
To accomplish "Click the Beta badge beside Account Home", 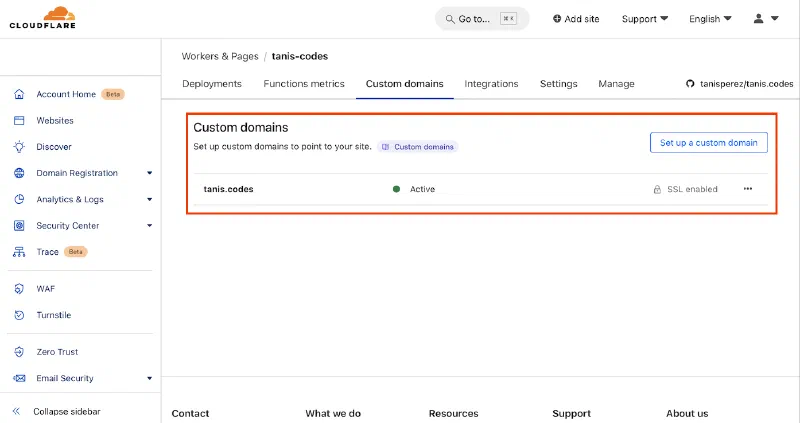I will click(113, 94).
